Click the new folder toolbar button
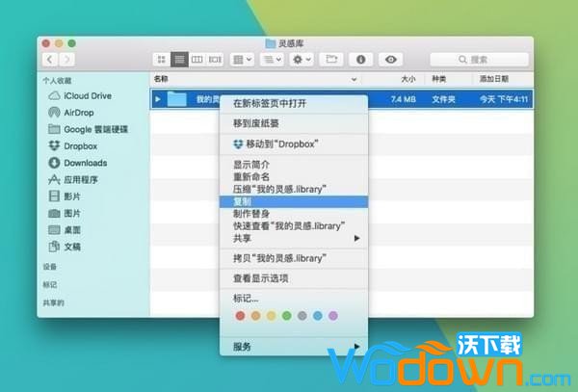 pos(331,60)
